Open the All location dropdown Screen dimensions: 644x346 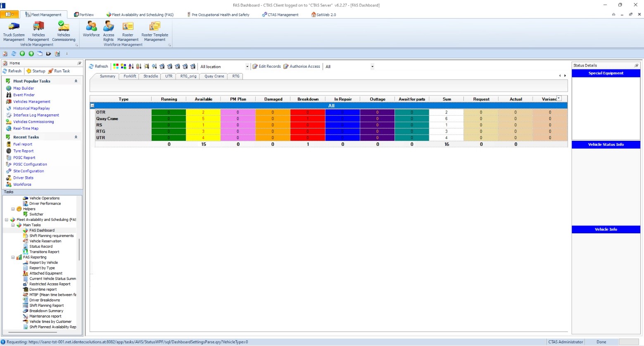(x=247, y=66)
